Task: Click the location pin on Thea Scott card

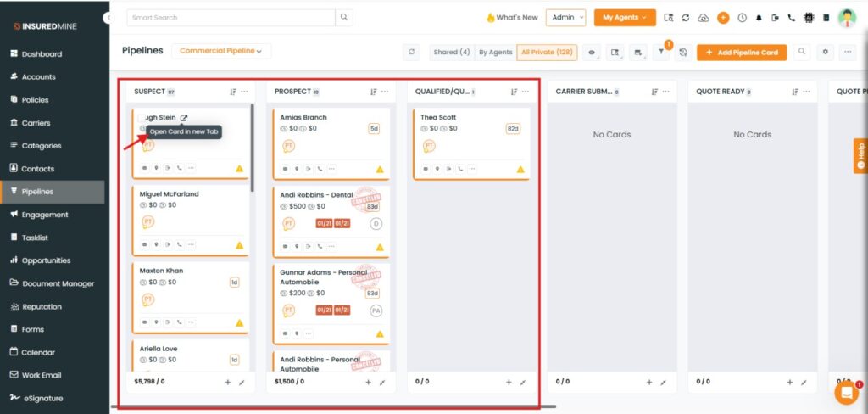Action: [x=438, y=169]
